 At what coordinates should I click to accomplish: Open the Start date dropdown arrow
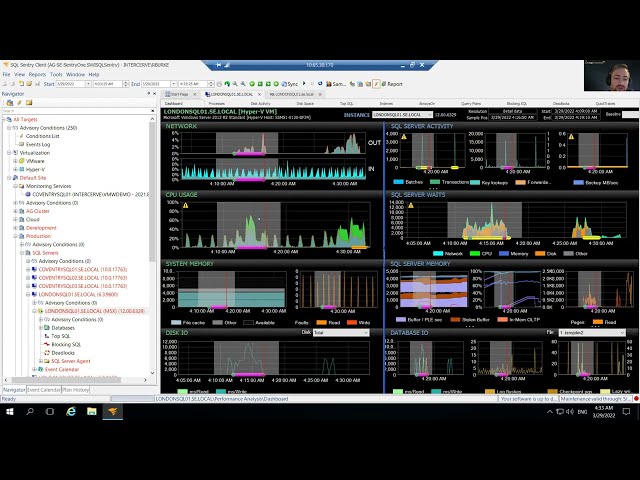(88, 84)
